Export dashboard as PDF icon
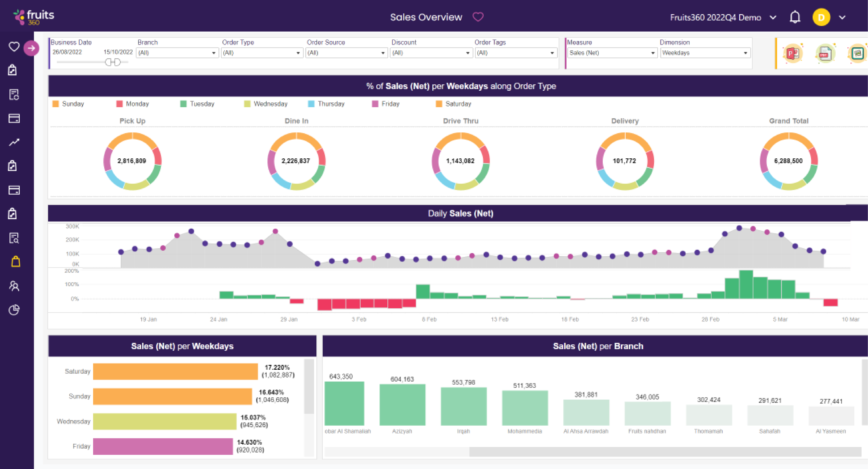The height and width of the screenshot is (469, 868). 825,53
